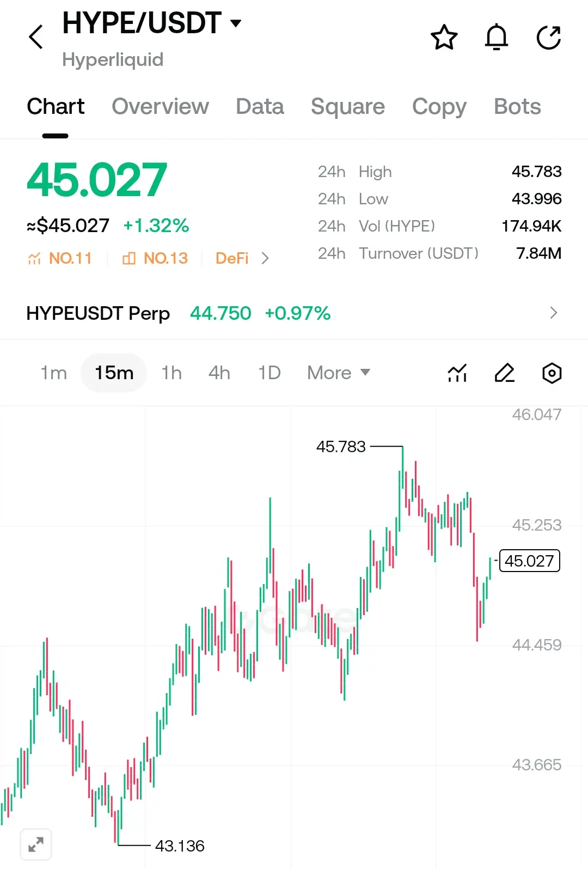Open chart indicators icon
Viewport: 588px width, 869px height.
(x=457, y=373)
